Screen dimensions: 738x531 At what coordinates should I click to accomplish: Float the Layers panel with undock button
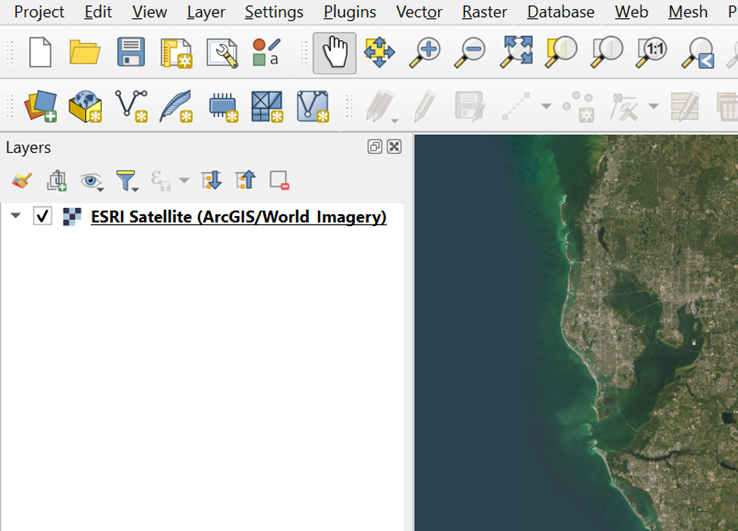pyautogui.click(x=375, y=147)
